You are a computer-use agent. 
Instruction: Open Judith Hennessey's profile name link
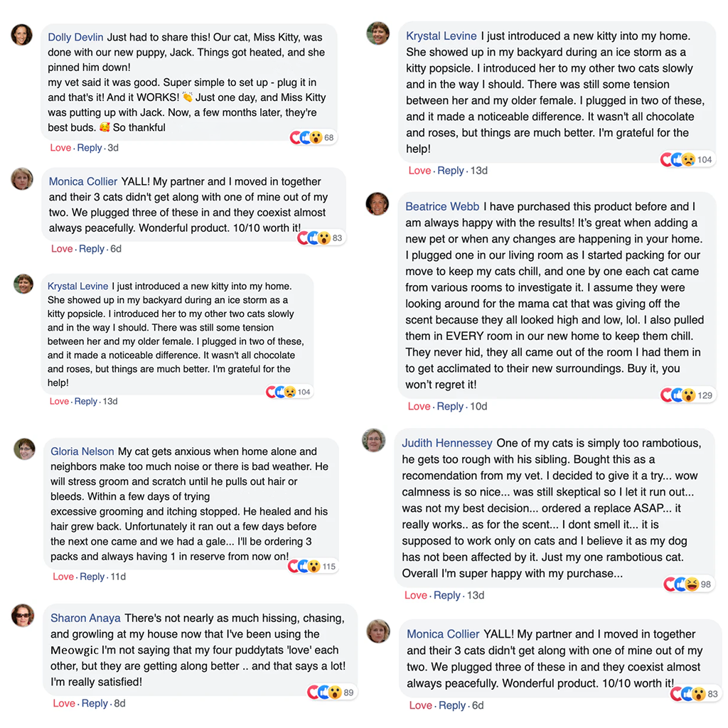(446, 443)
